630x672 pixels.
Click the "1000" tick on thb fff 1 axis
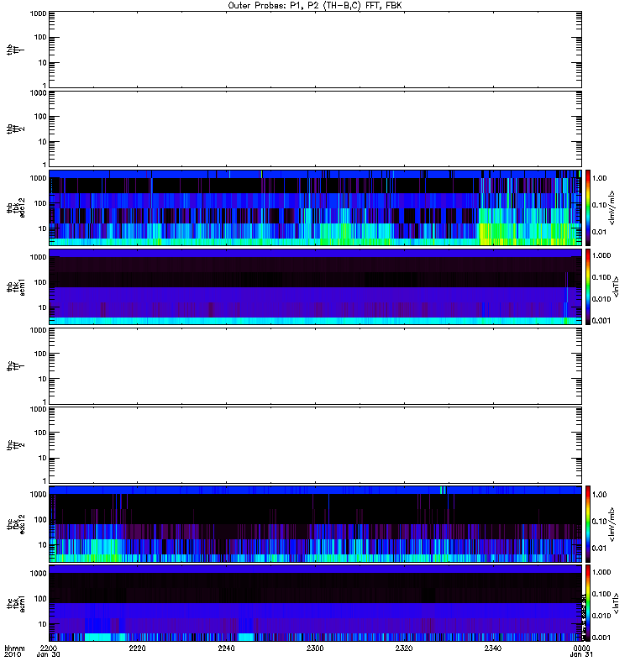coord(38,13)
